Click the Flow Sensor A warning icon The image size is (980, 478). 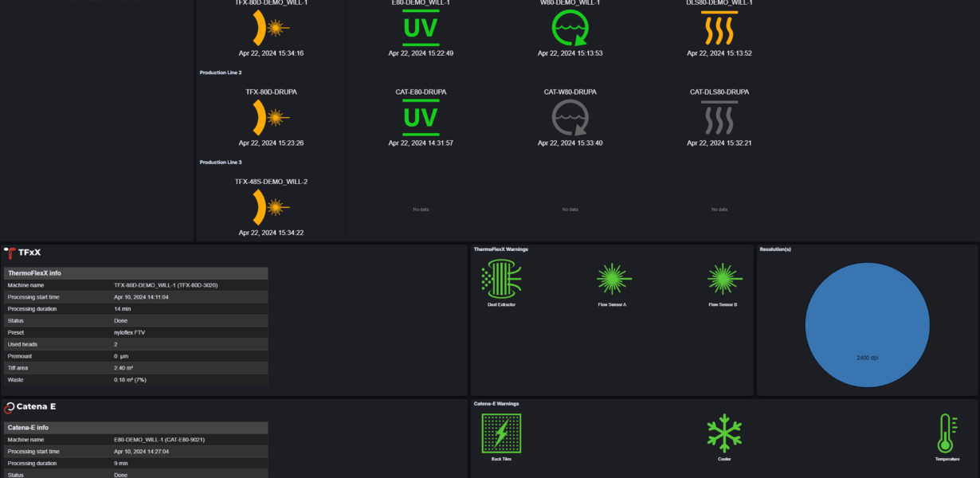[613, 279]
